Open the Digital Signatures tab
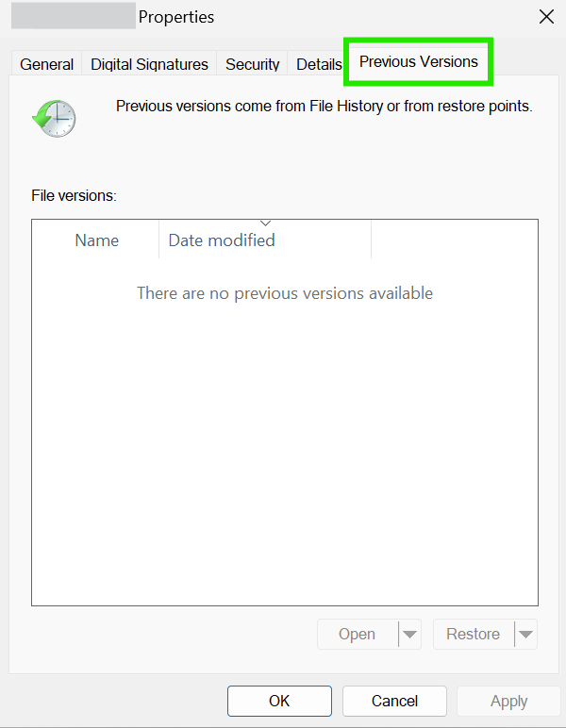The height and width of the screenshot is (728, 566). (x=149, y=64)
